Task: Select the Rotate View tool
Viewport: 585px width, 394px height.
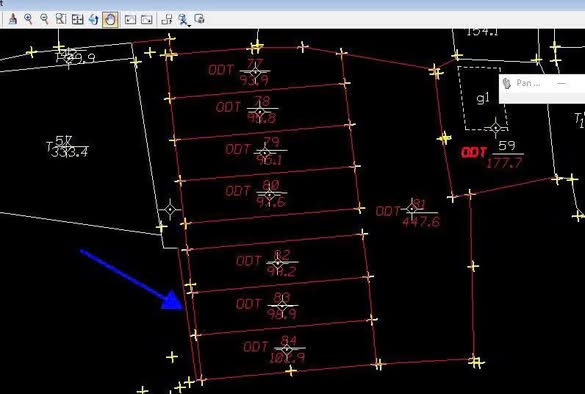Action: click(x=93, y=19)
